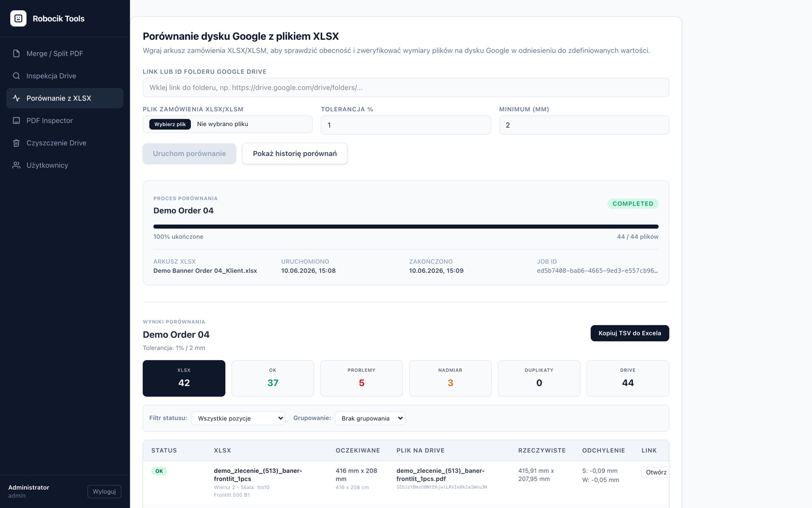The height and width of the screenshot is (508, 812).
Task: Open Czyszczenie Drive section
Action: pos(64,143)
